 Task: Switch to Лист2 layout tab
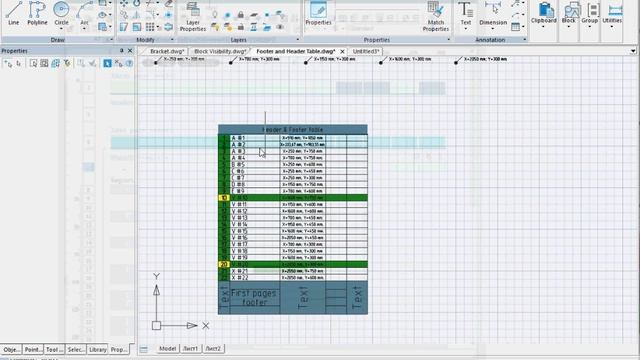(213, 349)
